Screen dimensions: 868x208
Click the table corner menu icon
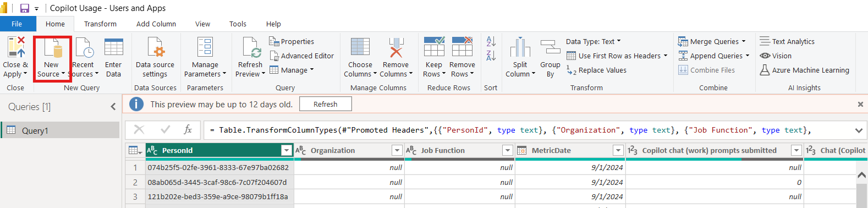click(135, 150)
